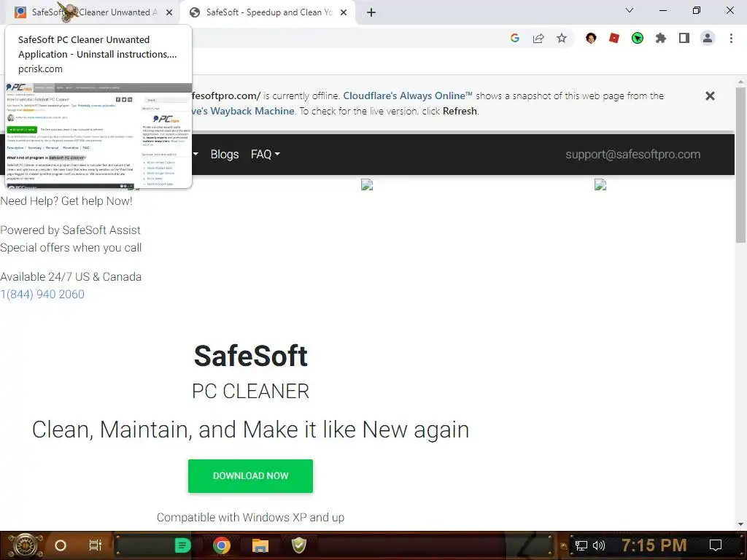Open the tab search chevron
747x560 pixels.
point(630,10)
